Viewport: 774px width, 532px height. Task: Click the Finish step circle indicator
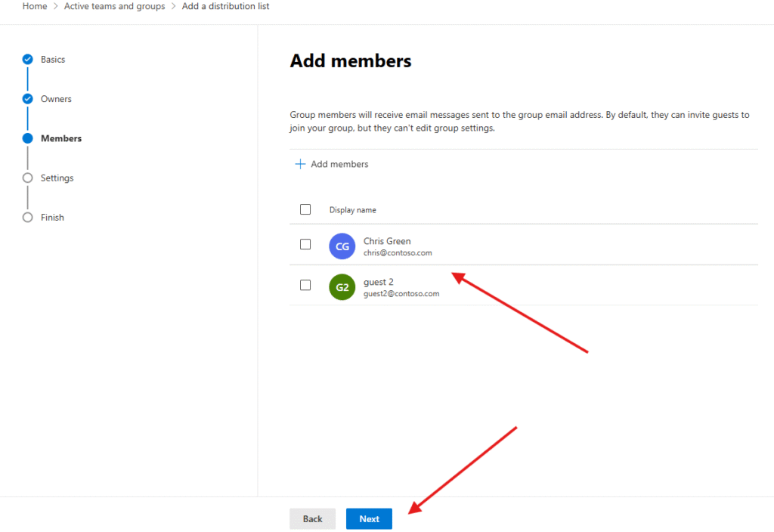(x=28, y=218)
